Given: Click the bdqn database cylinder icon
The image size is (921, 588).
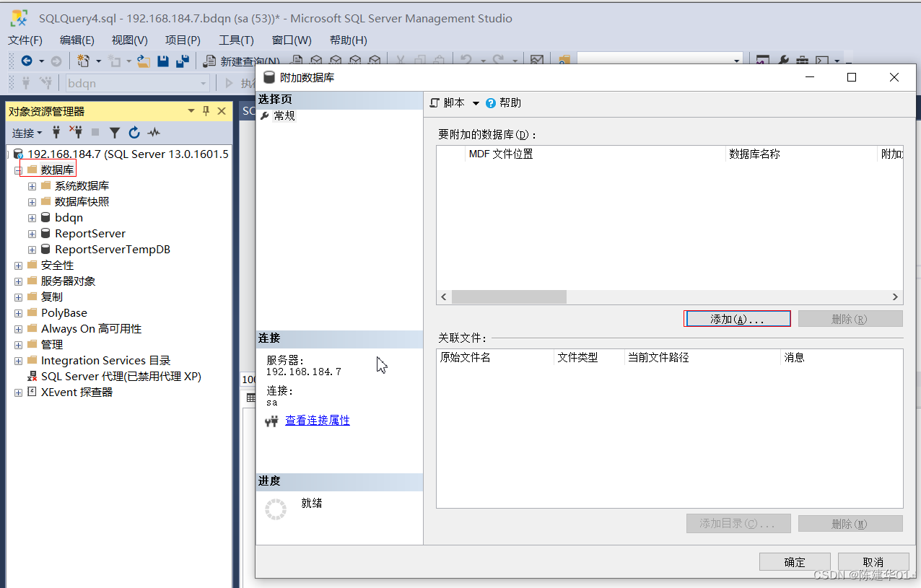Looking at the screenshot, I should click(x=45, y=218).
